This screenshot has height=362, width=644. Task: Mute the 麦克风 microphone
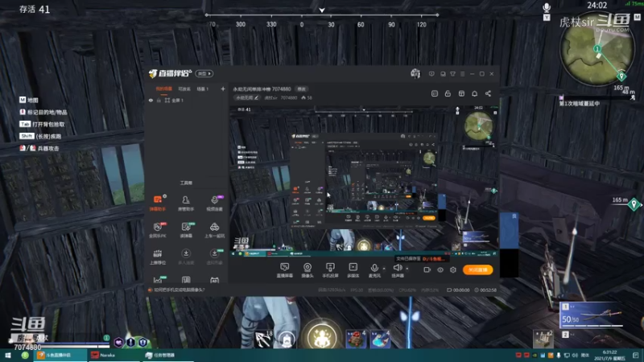pyautogui.click(x=374, y=270)
